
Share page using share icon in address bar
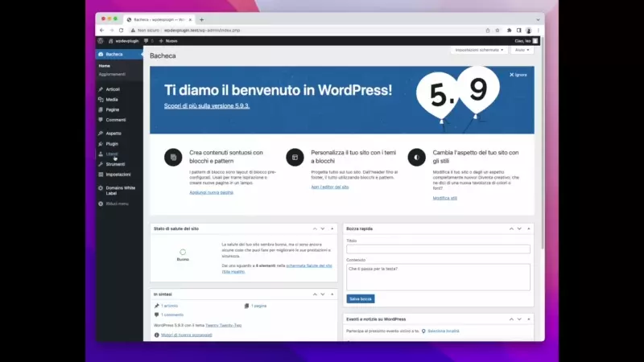coord(488,31)
